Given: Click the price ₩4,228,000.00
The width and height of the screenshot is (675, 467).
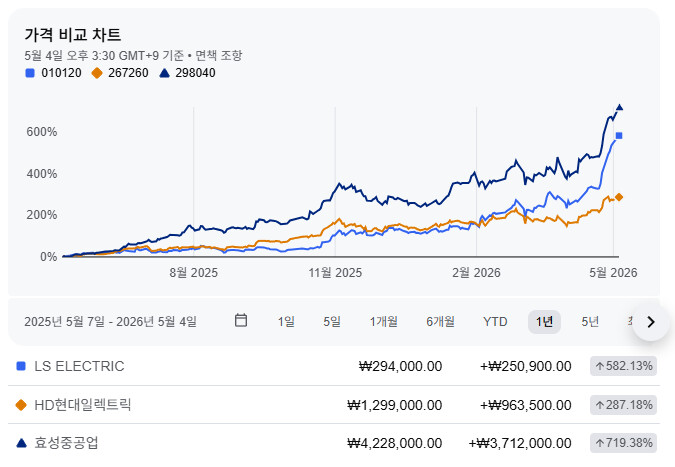Looking at the screenshot, I should [395, 443].
